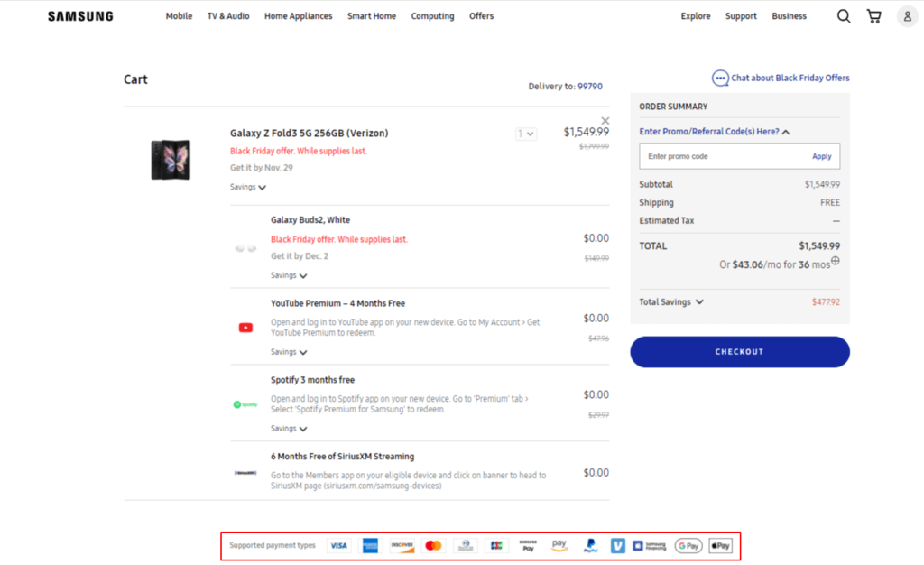Viewport: 924px width, 565px height.
Task: Collapse the Enter Promo/Referral Codes section
Action: (x=784, y=131)
